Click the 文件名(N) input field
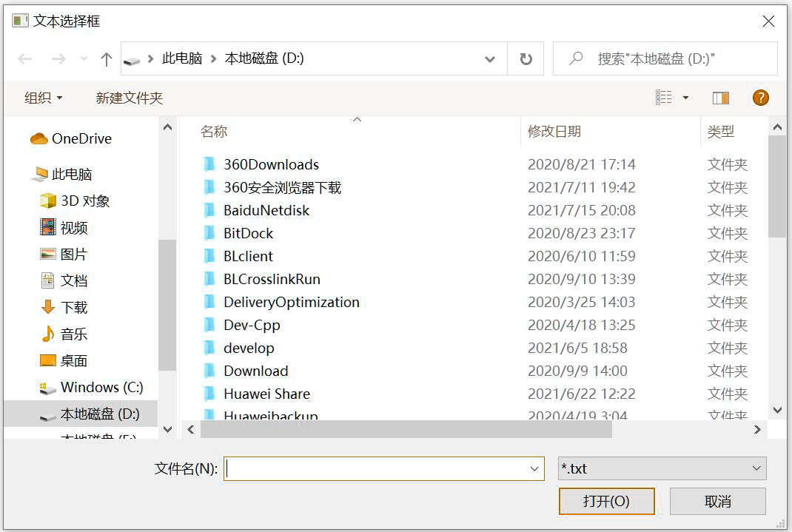 pyautogui.click(x=384, y=469)
